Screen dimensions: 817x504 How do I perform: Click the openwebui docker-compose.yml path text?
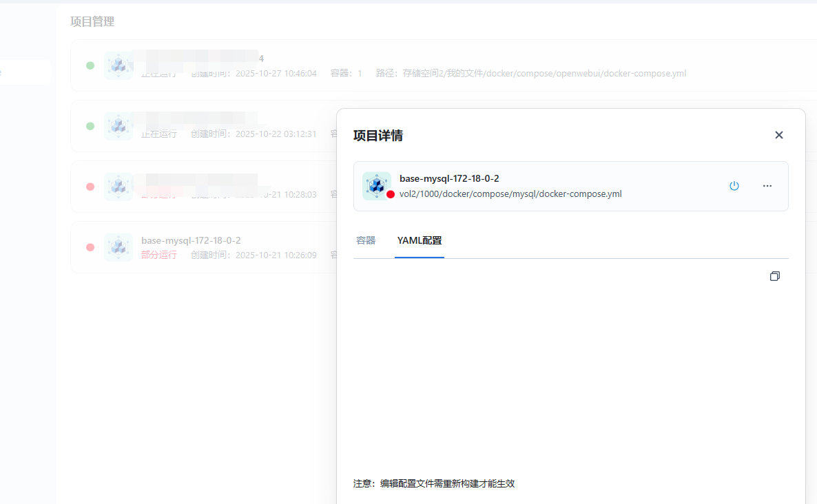pyautogui.click(x=544, y=74)
